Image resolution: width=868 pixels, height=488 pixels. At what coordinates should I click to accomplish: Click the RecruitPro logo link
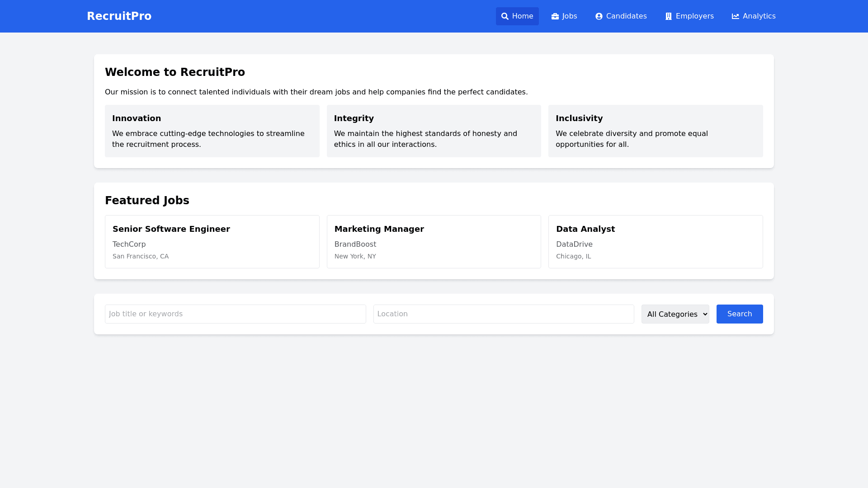[x=119, y=16]
